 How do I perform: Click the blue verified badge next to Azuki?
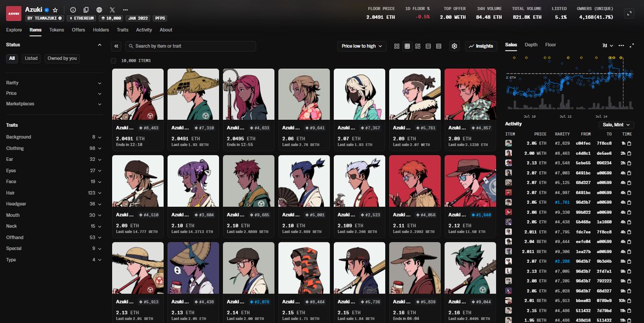click(x=47, y=10)
